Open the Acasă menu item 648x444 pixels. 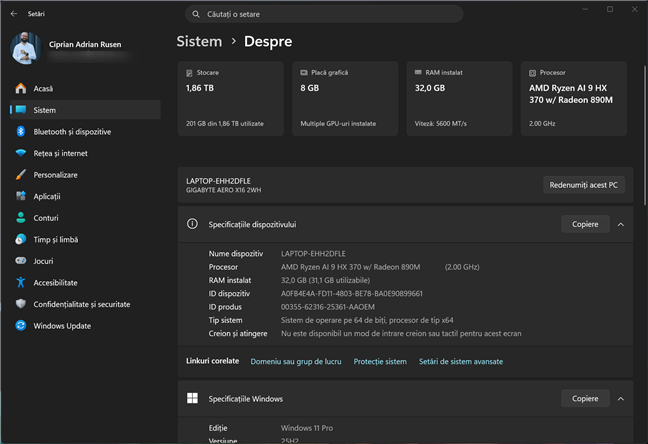(x=85, y=88)
